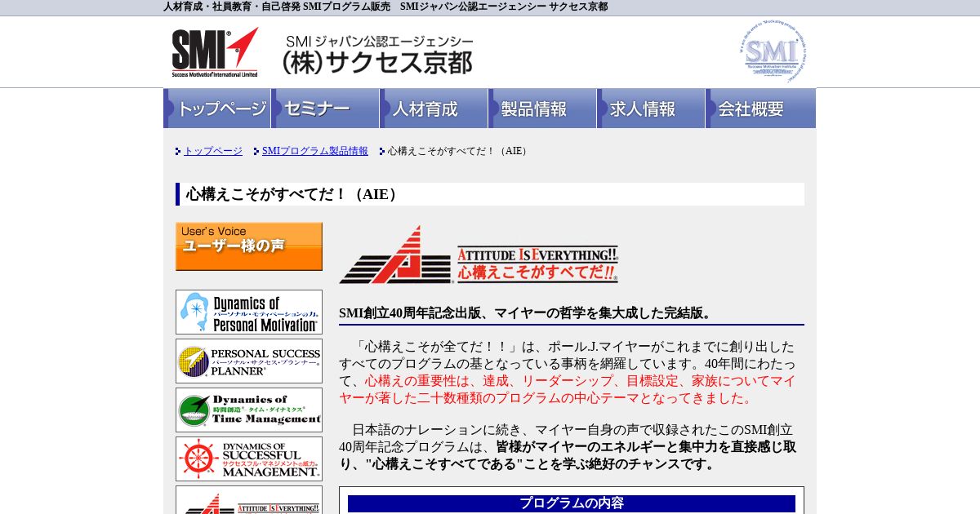The width and height of the screenshot is (980, 514).
Task: Open the 人材育成 navigation tab
Action: (434, 109)
